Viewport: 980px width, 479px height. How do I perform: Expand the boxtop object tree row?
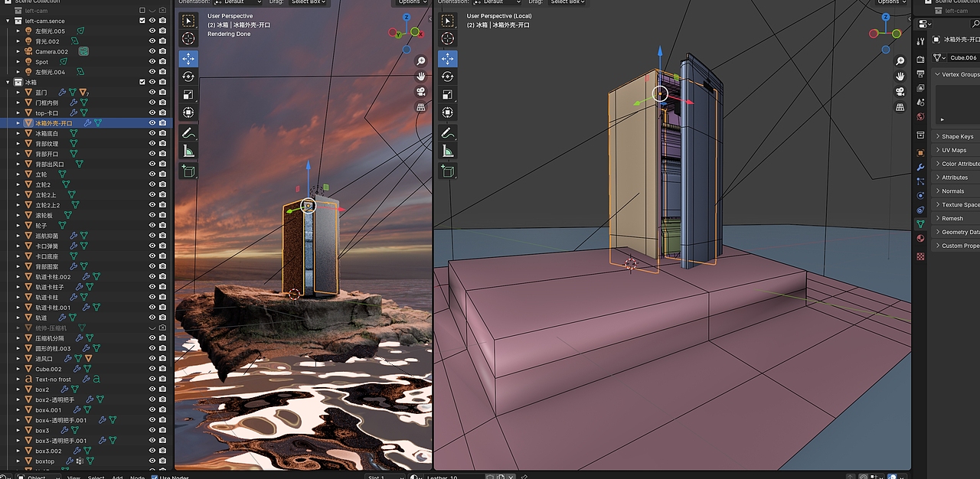(x=18, y=461)
